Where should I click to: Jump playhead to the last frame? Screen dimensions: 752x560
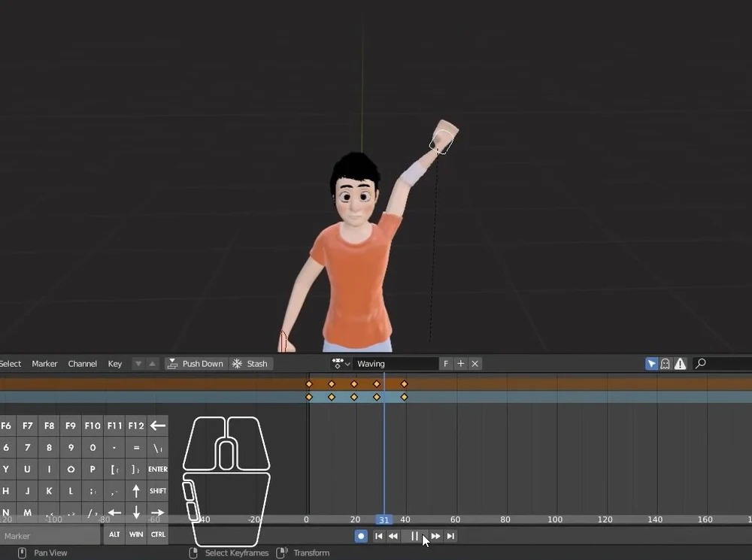pos(450,536)
